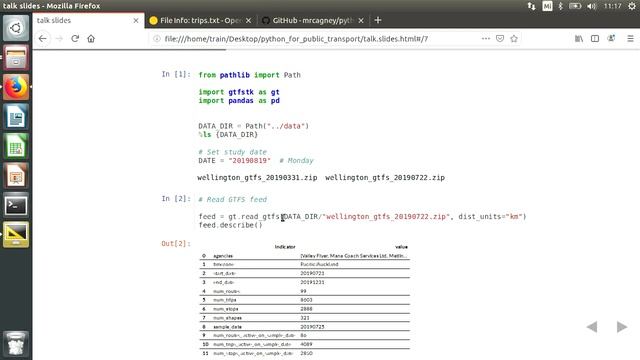Click the sample_date table row
The image size is (640, 360).
[304, 327]
